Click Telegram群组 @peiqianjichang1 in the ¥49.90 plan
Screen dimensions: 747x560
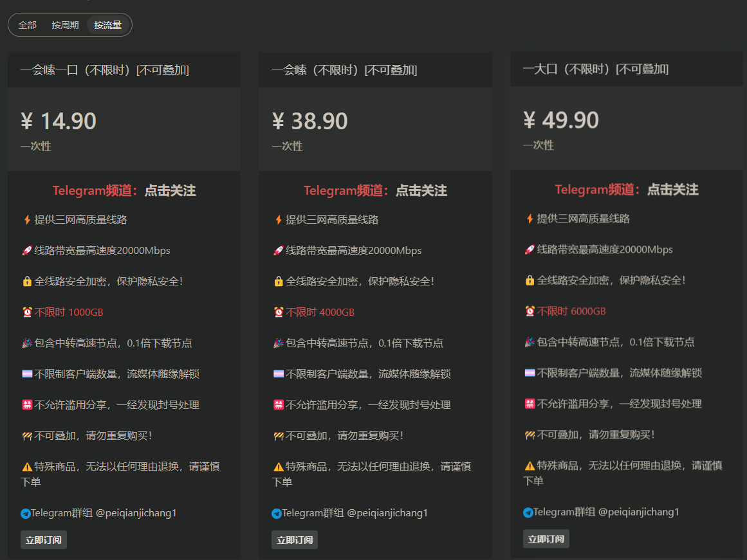pyautogui.click(x=606, y=512)
